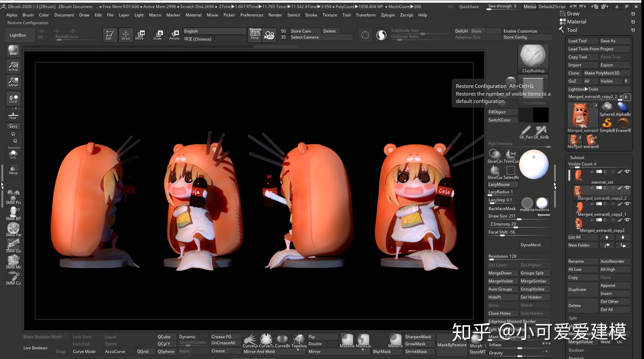Pick the EraserBrush tool icon

(623, 125)
